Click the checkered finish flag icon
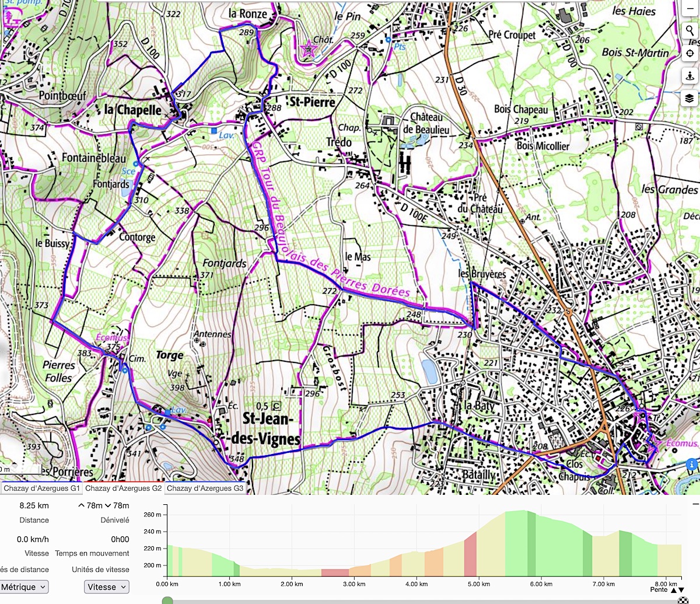700x604 pixels. tap(682, 600)
